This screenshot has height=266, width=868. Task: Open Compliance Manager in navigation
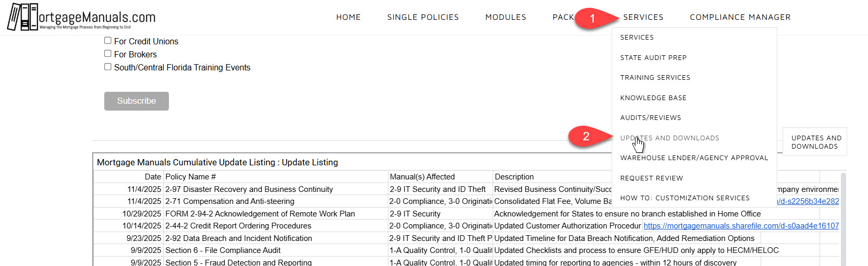click(x=740, y=17)
